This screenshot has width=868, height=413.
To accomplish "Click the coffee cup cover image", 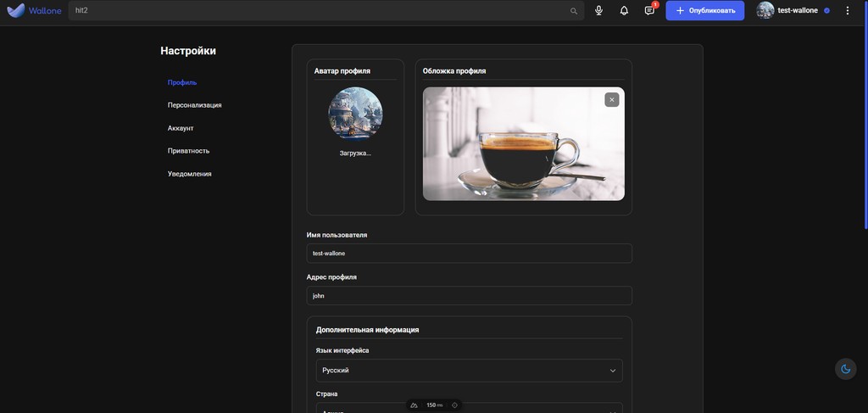I will coord(523,144).
